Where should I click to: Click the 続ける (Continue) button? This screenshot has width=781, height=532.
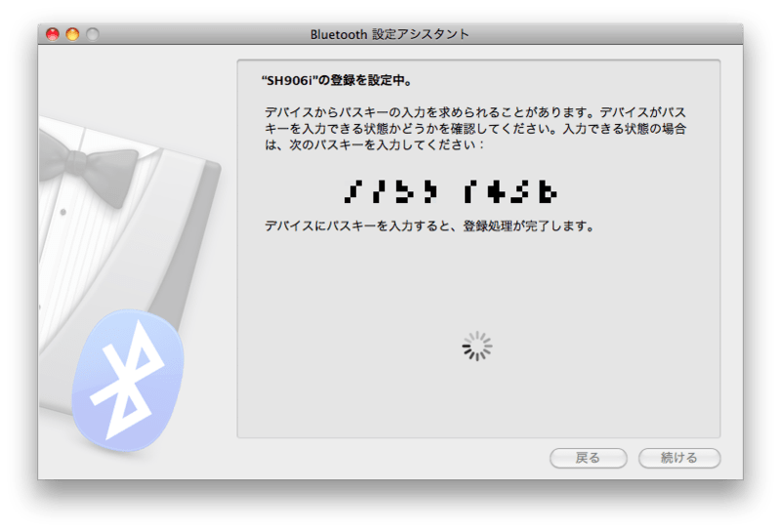click(x=679, y=458)
